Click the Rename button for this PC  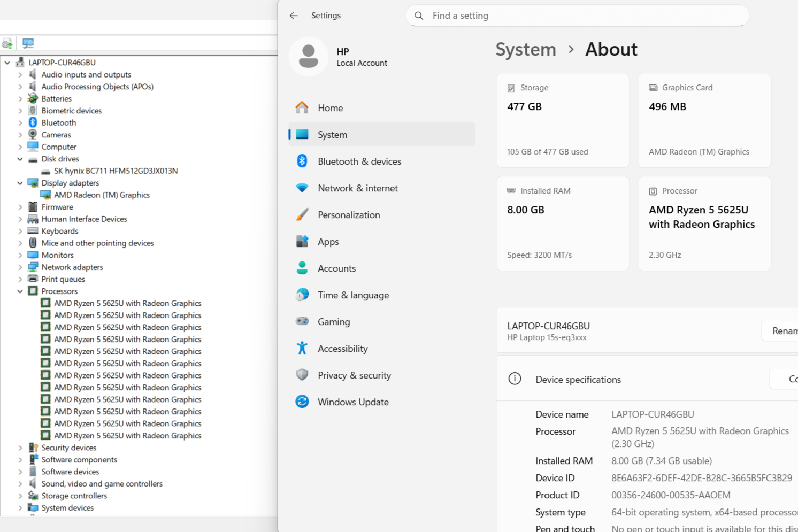780,331
